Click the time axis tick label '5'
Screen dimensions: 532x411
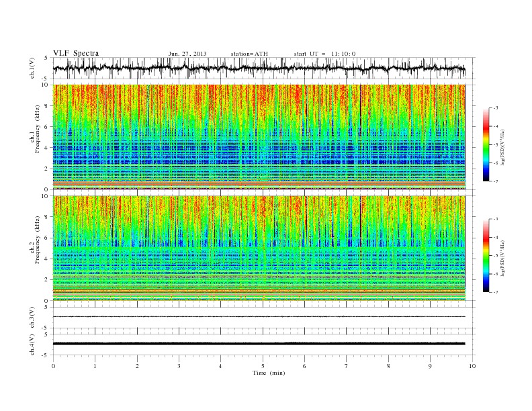pos(263,366)
